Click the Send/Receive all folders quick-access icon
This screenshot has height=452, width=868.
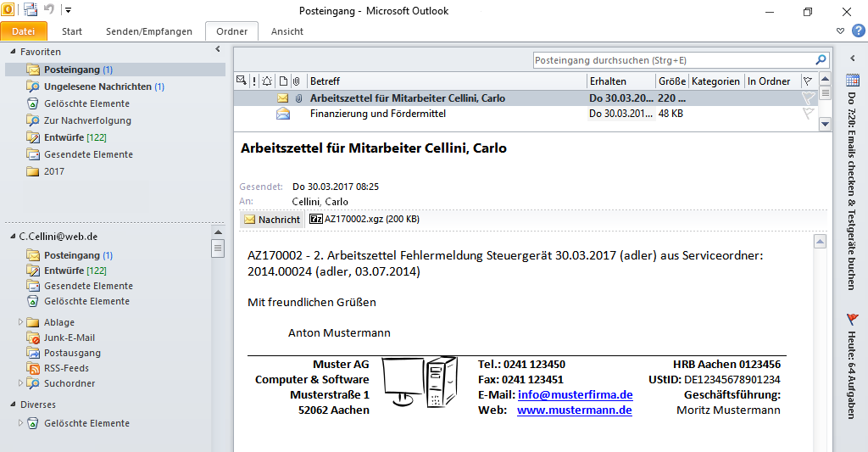31,11
